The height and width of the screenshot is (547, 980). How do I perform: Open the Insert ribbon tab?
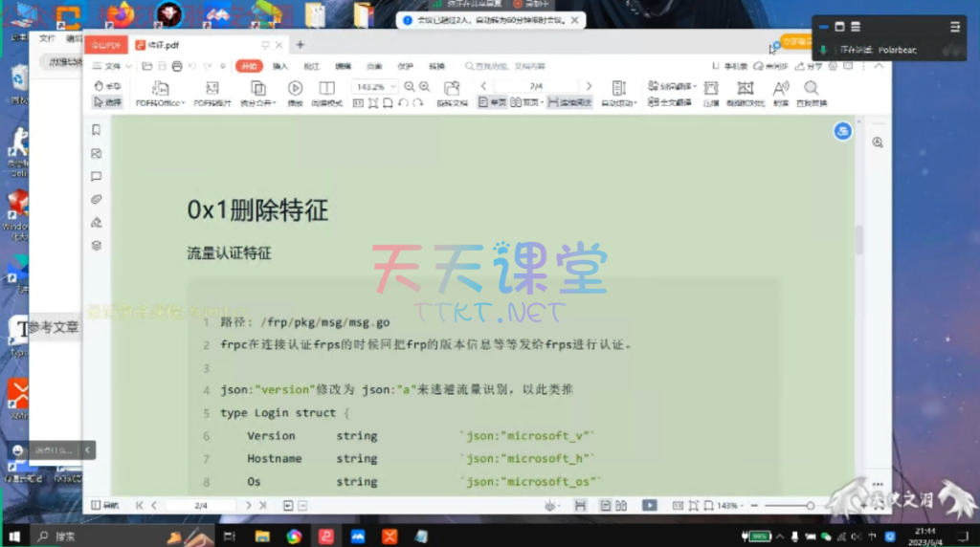tap(280, 66)
